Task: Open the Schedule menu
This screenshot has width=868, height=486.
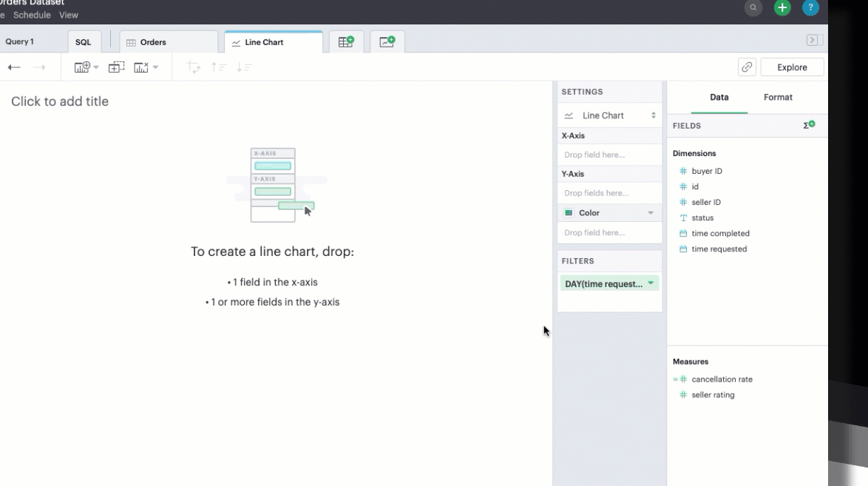Action: click(32, 14)
